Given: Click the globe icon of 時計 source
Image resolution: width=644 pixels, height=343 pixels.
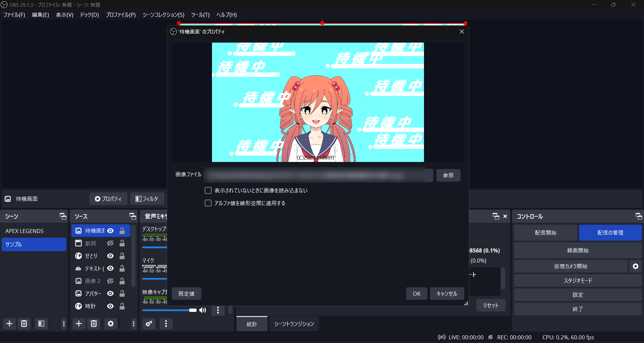Looking at the screenshot, I should pyautogui.click(x=78, y=306).
